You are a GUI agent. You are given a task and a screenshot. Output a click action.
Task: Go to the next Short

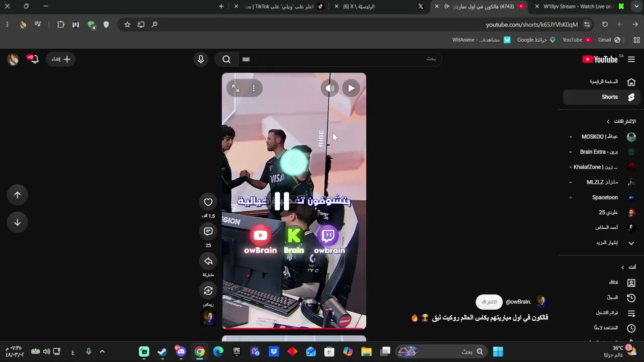point(18,222)
